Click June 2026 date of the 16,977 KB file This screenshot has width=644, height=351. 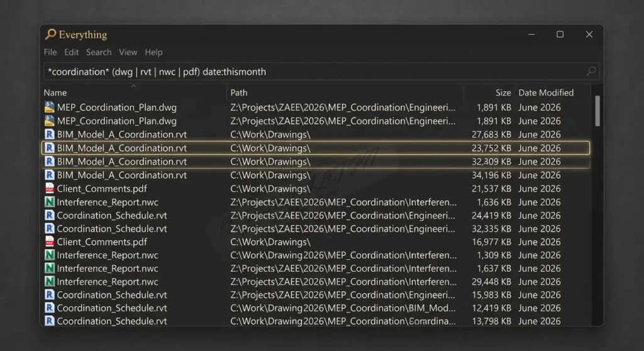pos(539,242)
